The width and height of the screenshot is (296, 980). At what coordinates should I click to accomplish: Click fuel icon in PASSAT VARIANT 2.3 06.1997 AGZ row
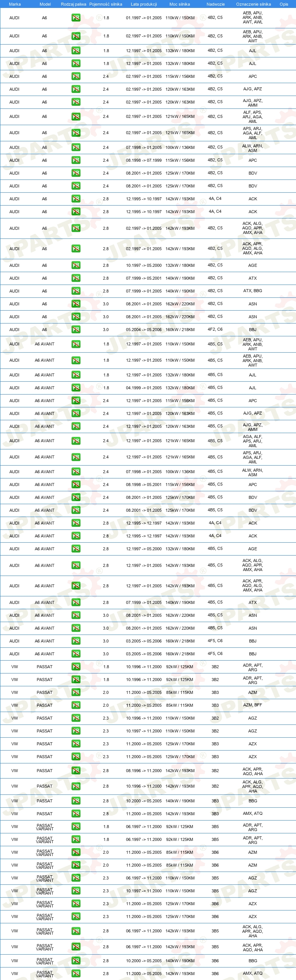click(x=76, y=878)
